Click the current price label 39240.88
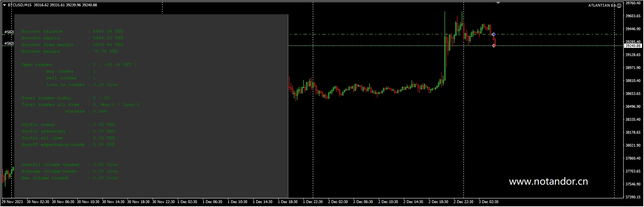This screenshot has height=207, width=644. (x=633, y=46)
